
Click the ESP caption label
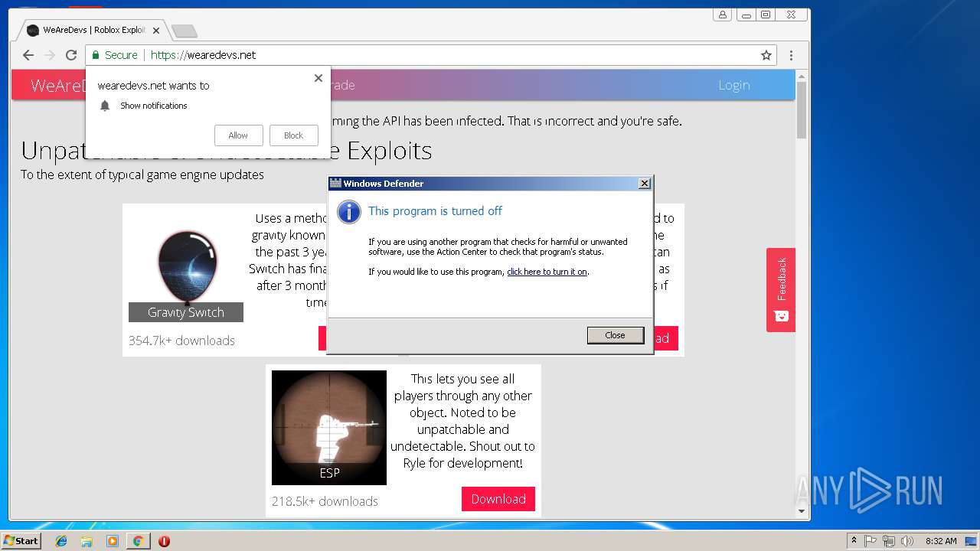click(x=329, y=473)
